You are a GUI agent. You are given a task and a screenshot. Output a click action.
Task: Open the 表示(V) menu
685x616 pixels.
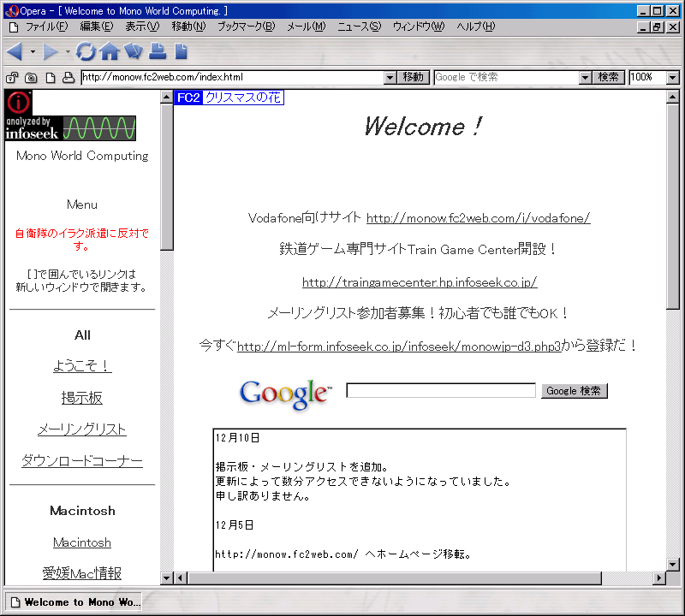click(142, 27)
